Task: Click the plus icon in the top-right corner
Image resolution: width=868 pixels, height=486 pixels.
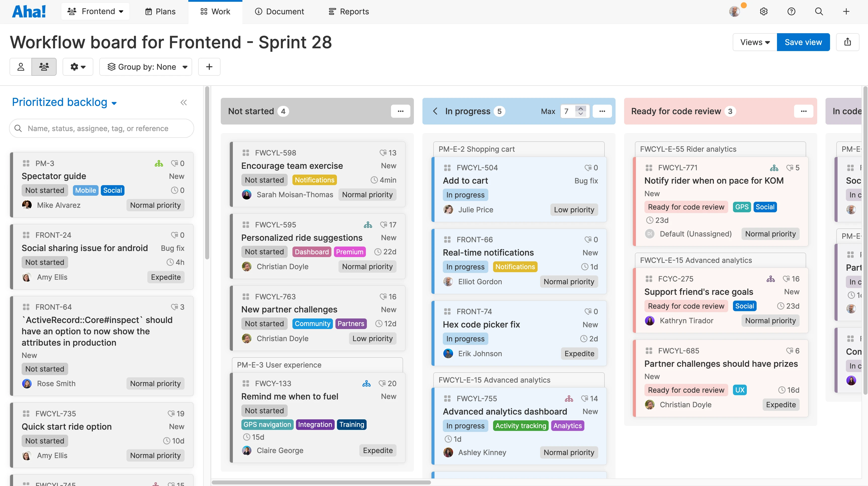Action: 846,11
